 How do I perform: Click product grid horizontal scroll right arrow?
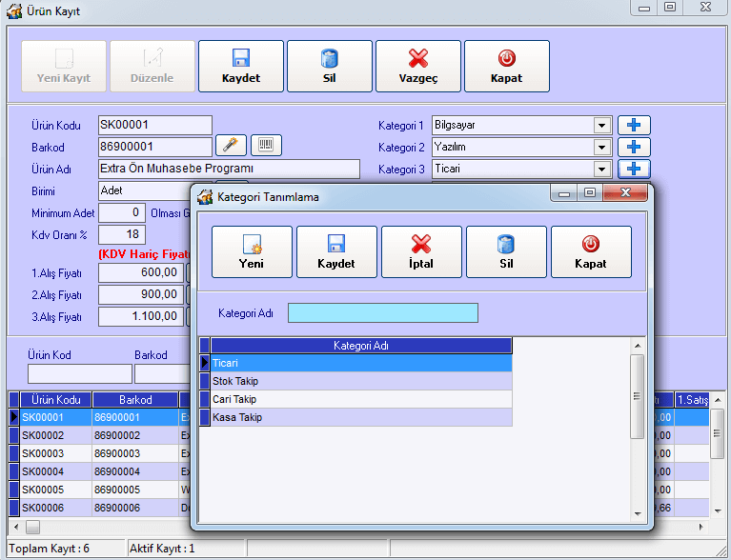pyautogui.click(x=701, y=528)
